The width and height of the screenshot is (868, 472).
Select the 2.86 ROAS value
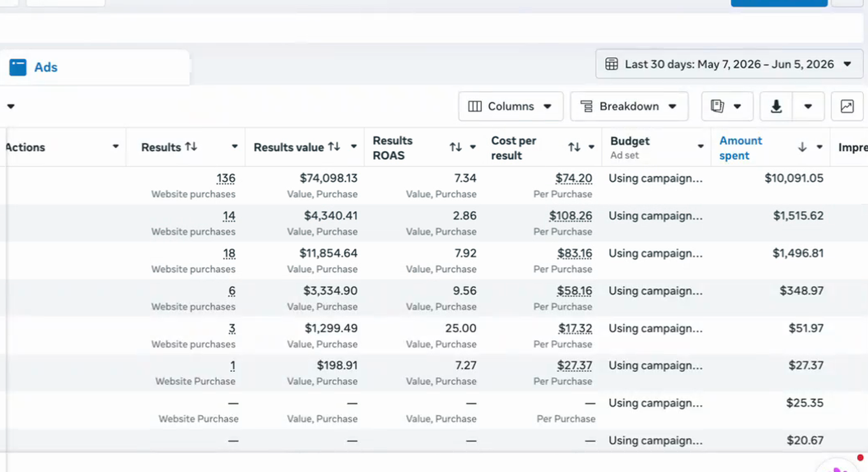click(x=465, y=216)
